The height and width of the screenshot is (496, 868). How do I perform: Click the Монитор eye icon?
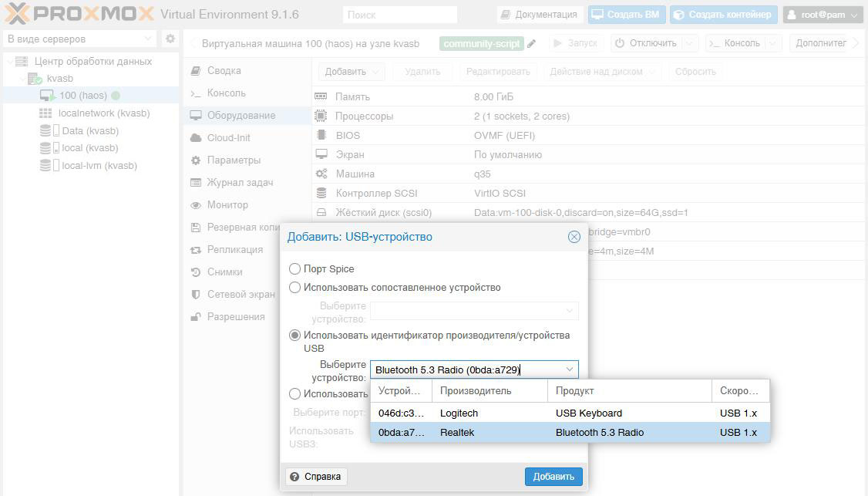tap(195, 205)
